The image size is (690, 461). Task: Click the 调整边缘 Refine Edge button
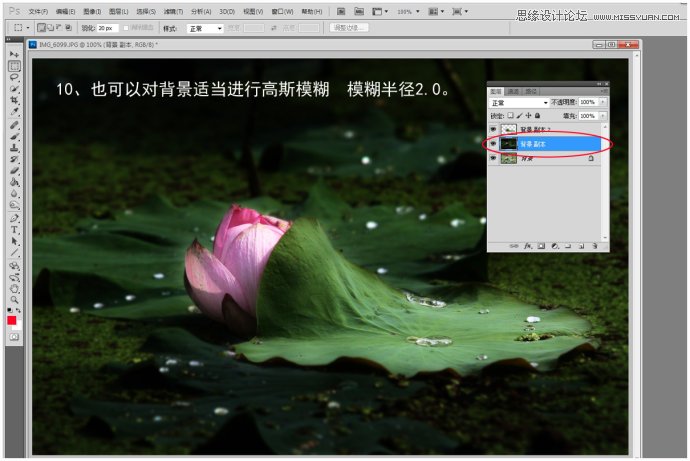349,28
